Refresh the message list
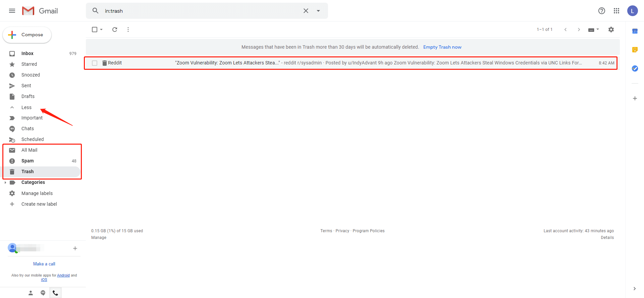 115,30
